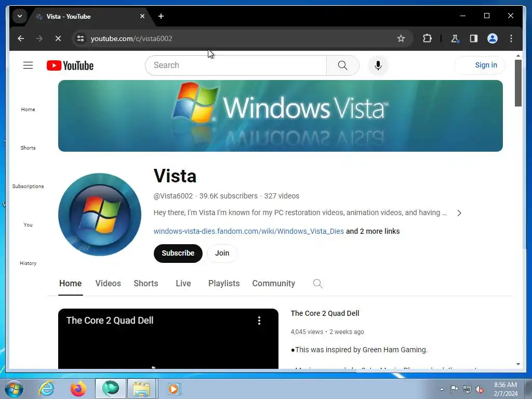This screenshot has width=532, height=399.
Task: Open the YouTube hamburger guide menu
Action: (x=28, y=65)
